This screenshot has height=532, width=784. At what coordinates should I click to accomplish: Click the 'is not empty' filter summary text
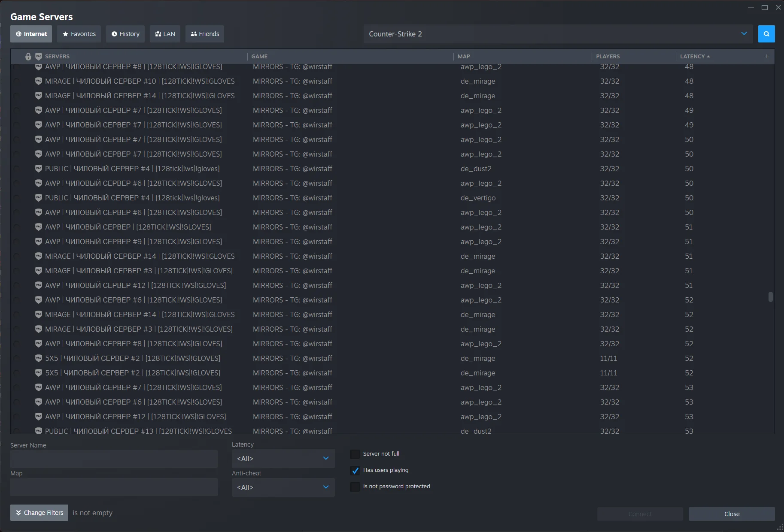pos(93,513)
